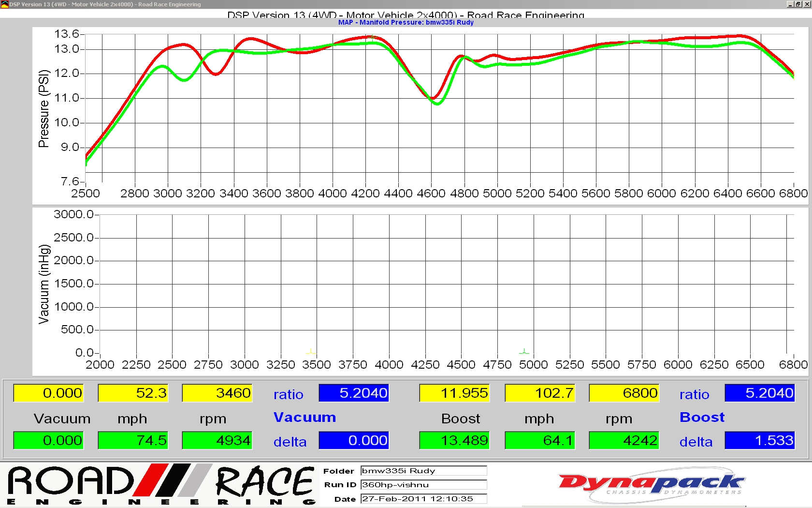Click the green cursor marker near 5000 rpm
This screenshot has width=812, height=508.
pos(524,352)
